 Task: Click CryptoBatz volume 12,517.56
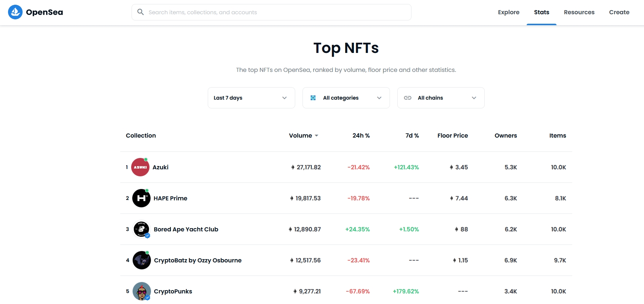click(308, 260)
